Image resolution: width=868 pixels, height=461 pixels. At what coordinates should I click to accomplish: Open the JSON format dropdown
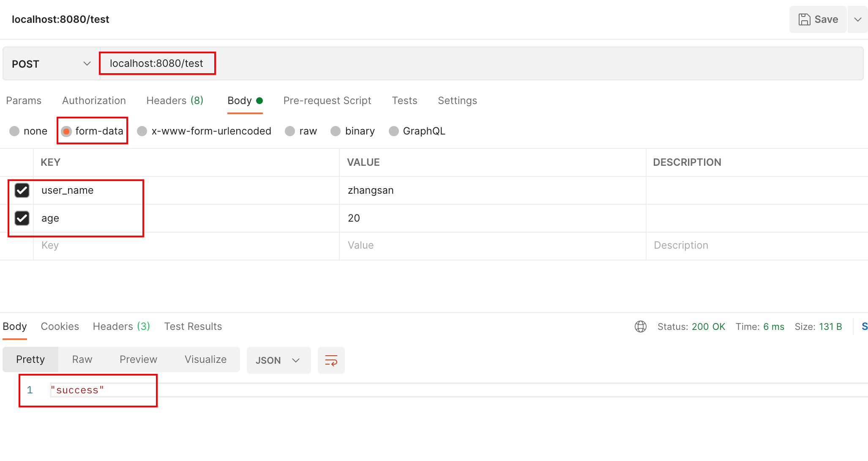coord(278,360)
